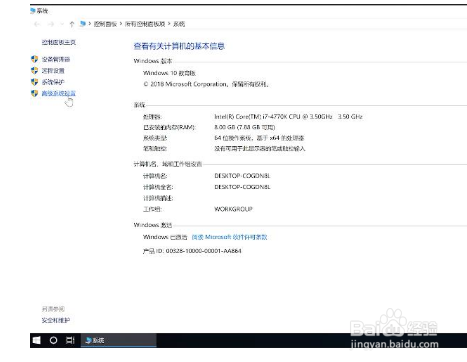Expand the chevron after the address bar computer icon
This screenshot has height=362, width=467.
[x=90, y=24]
